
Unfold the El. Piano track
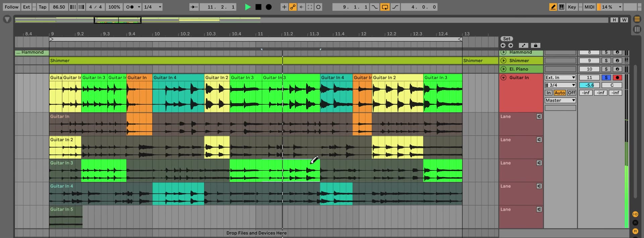(503, 69)
